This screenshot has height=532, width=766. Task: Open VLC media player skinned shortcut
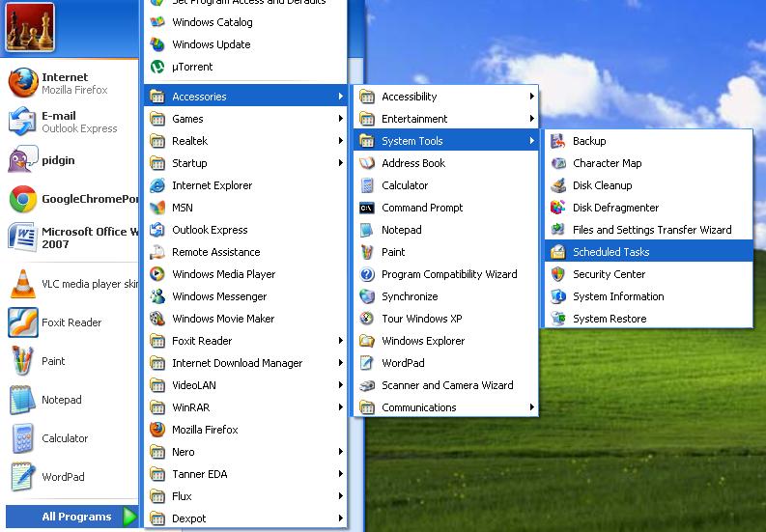[72, 284]
